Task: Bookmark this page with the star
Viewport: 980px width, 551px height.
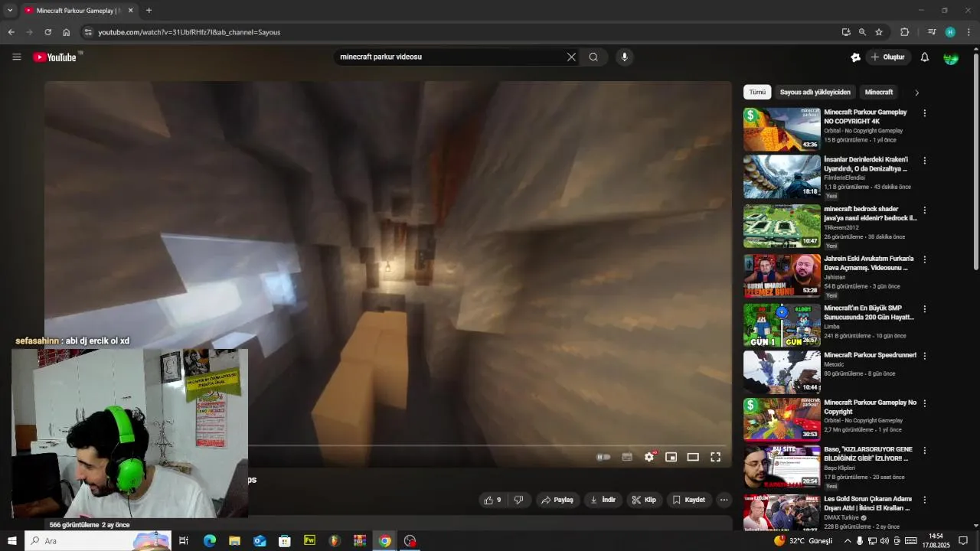Action: coord(879,32)
